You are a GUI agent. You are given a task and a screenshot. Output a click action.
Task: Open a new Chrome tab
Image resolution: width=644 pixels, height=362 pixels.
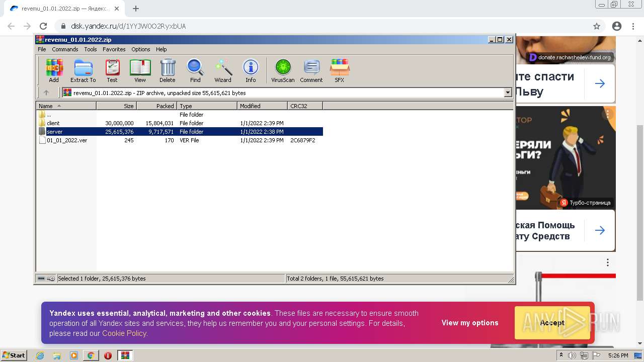[136, 9]
